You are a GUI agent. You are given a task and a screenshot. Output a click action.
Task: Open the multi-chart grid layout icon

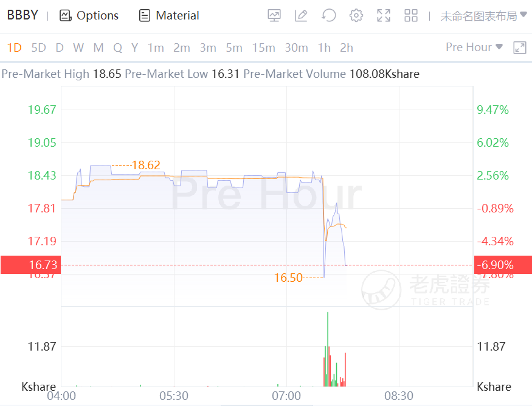(x=411, y=16)
